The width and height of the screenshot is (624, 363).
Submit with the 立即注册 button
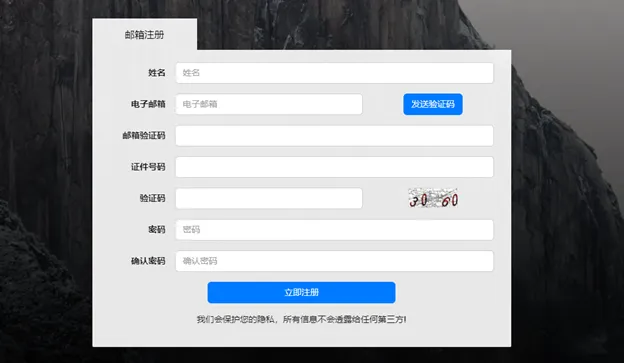pyautogui.click(x=301, y=293)
